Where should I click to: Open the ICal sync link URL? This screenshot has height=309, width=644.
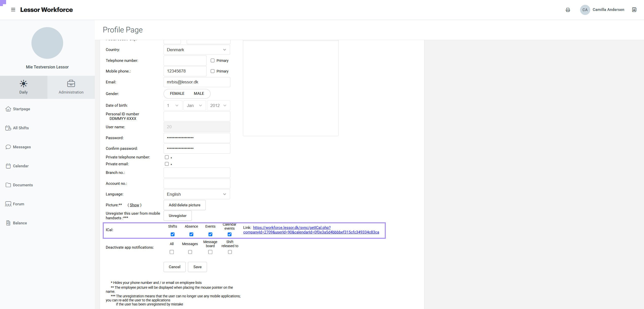[x=311, y=230]
